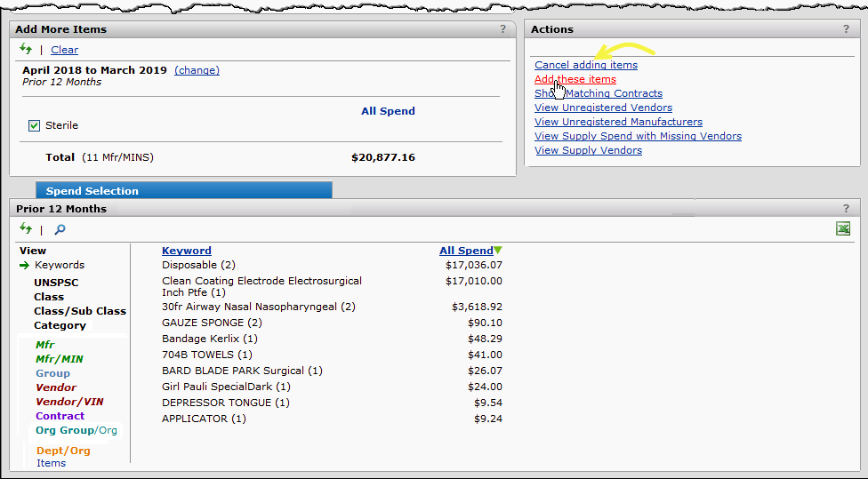The width and height of the screenshot is (868, 479).
Task: Open help for Add More Items panel
Action: [502, 29]
